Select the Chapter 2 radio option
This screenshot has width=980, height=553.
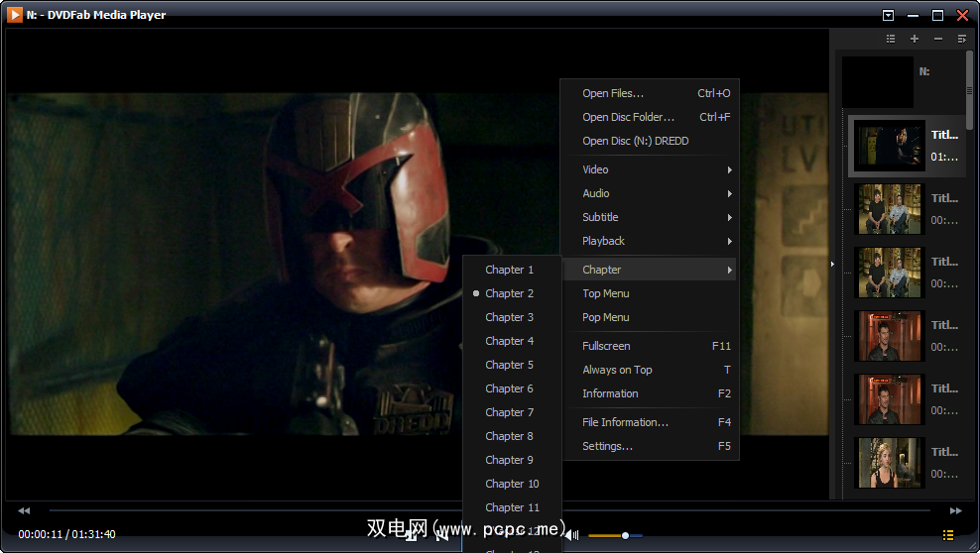pyautogui.click(x=509, y=293)
